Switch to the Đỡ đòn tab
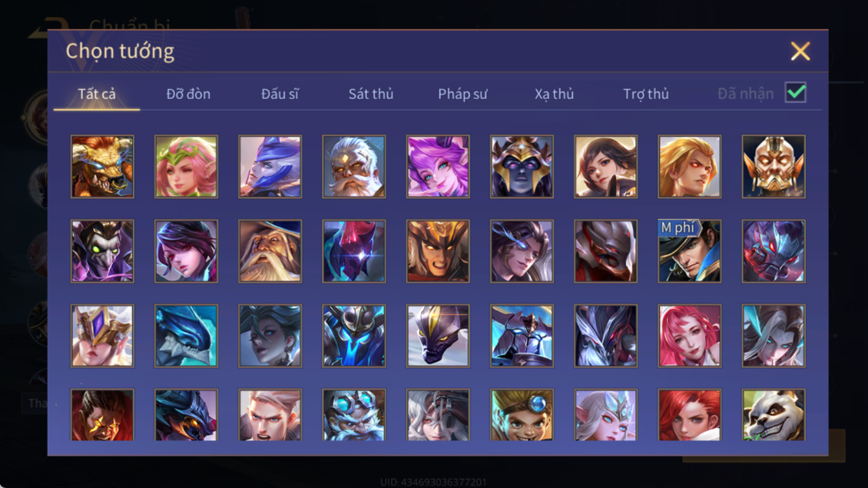The width and height of the screenshot is (868, 488). point(188,94)
